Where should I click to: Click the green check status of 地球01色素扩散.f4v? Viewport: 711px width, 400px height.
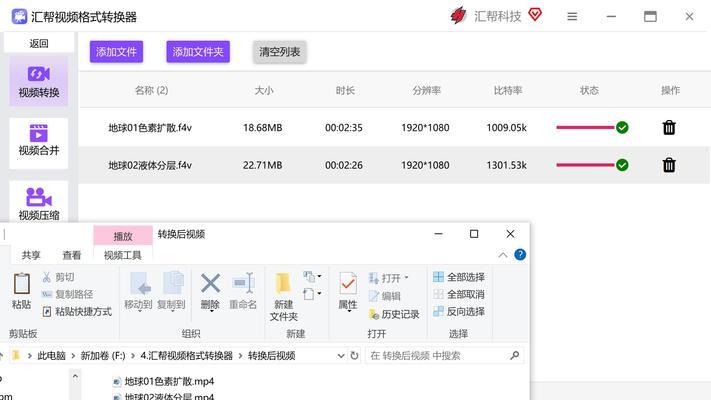pos(622,127)
